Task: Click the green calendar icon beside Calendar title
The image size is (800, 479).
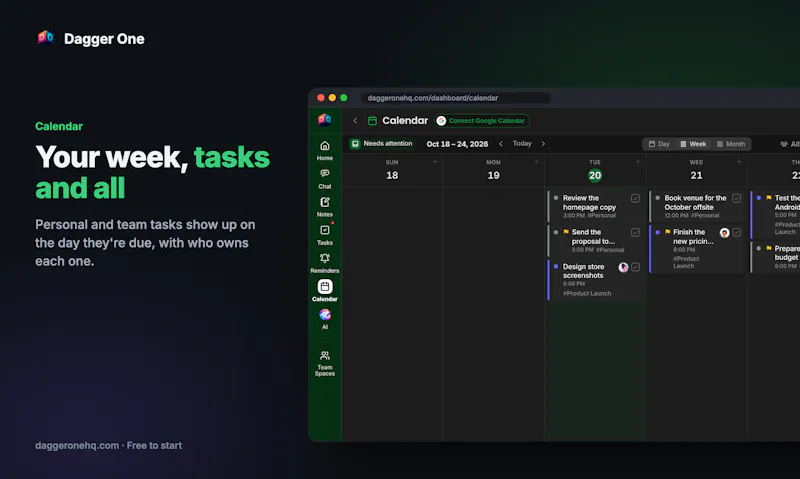Action: click(x=372, y=121)
